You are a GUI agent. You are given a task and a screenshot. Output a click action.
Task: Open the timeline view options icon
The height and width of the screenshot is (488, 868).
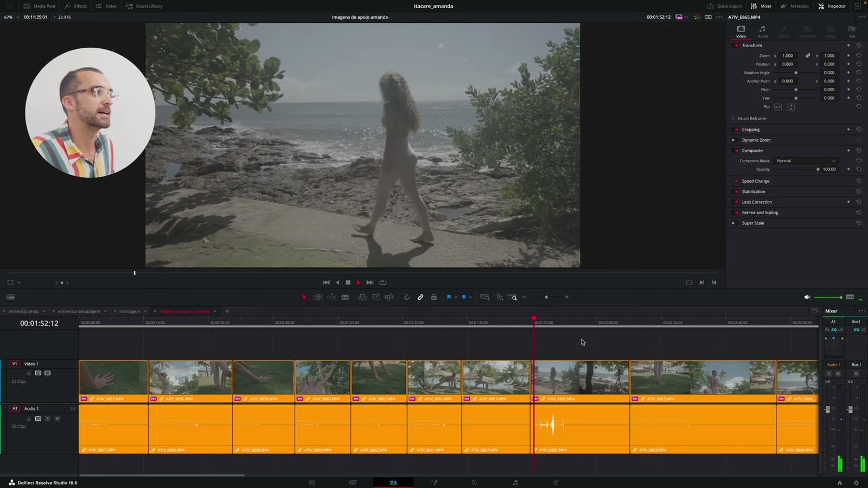(10, 297)
